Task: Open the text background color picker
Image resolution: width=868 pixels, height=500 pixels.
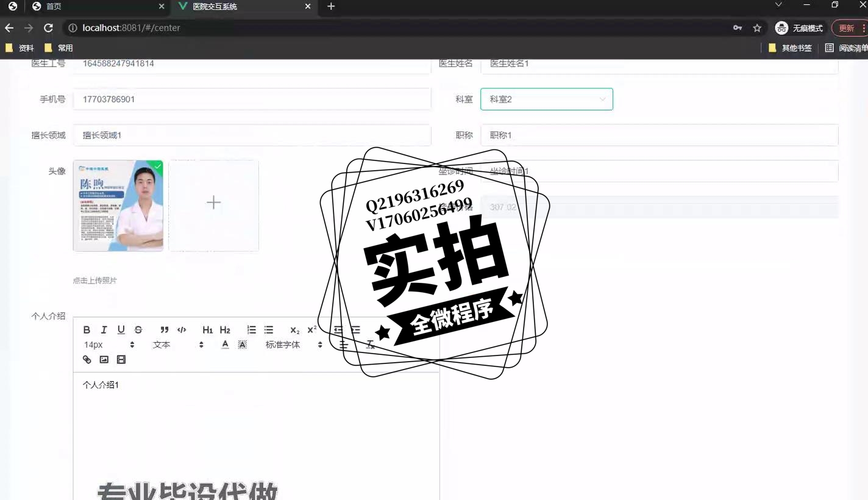Action: [242, 345]
